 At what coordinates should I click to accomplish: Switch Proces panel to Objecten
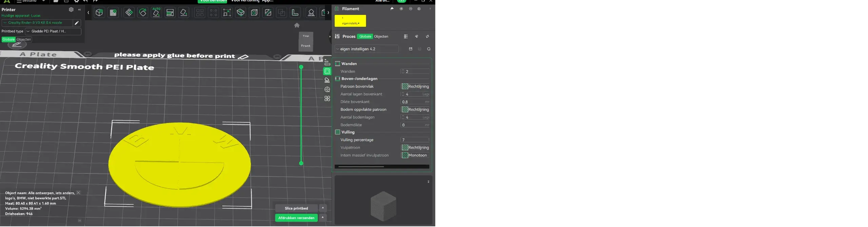tap(381, 37)
